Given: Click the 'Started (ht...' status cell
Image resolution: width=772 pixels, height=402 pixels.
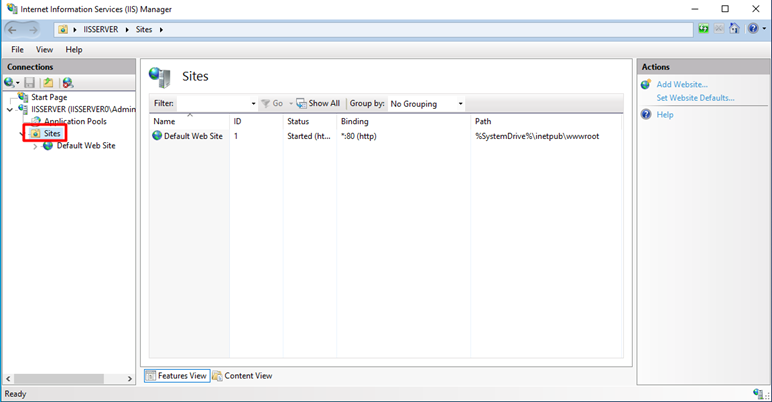Looking at the screenshot, I should tap(309, 136).
